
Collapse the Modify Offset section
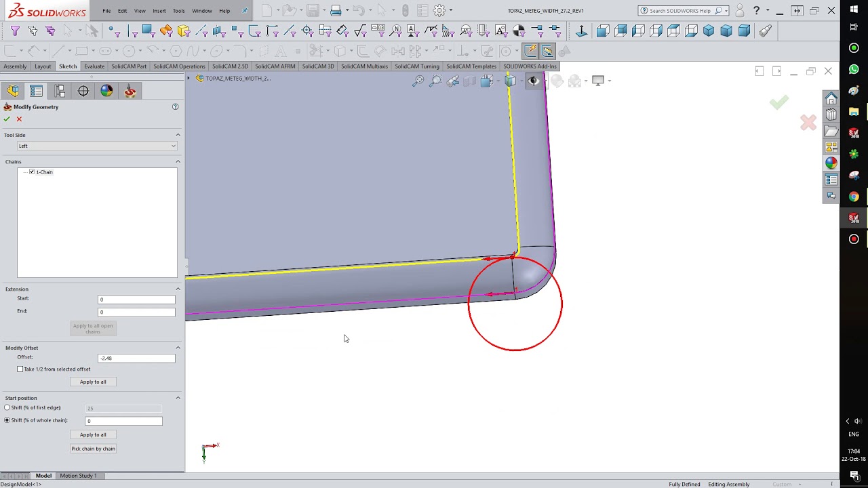pos(178,348)
